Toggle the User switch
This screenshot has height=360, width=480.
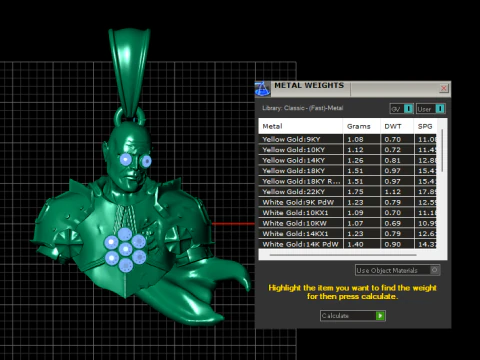pyautogui.click(x=430, y=109)
